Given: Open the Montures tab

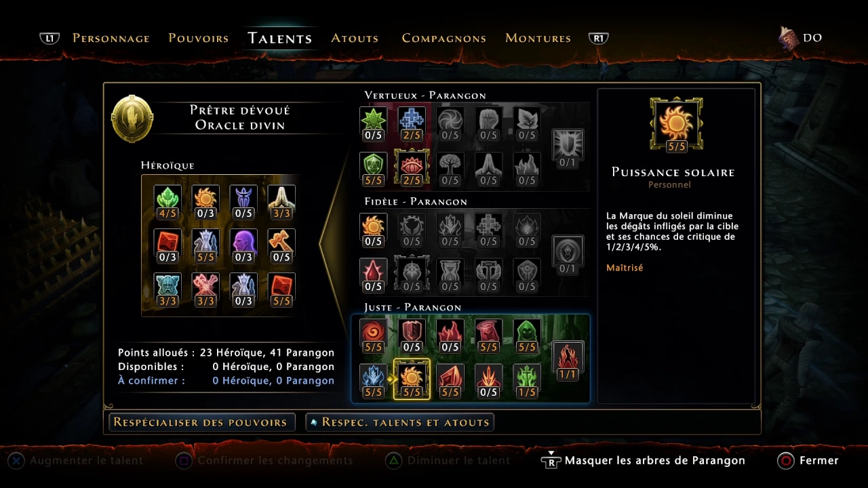Looking at the screenshot, I should pos(538,38).
